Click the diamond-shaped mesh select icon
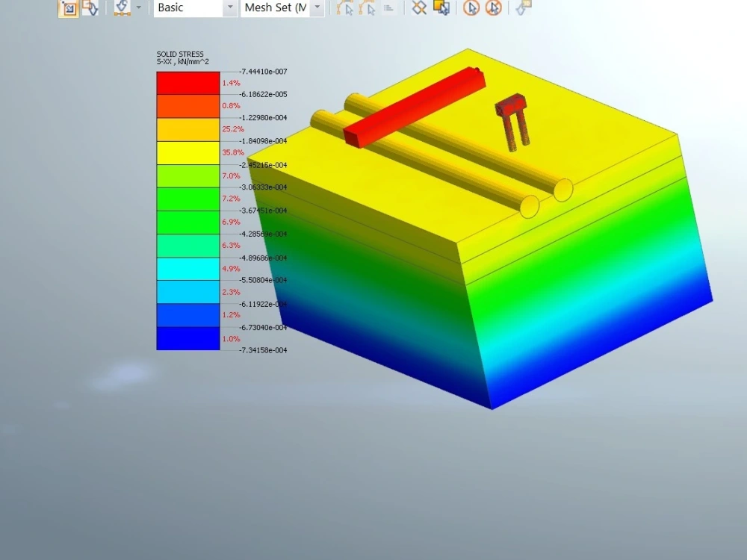This screenshot has height=560, width=747. coord(418,8)
